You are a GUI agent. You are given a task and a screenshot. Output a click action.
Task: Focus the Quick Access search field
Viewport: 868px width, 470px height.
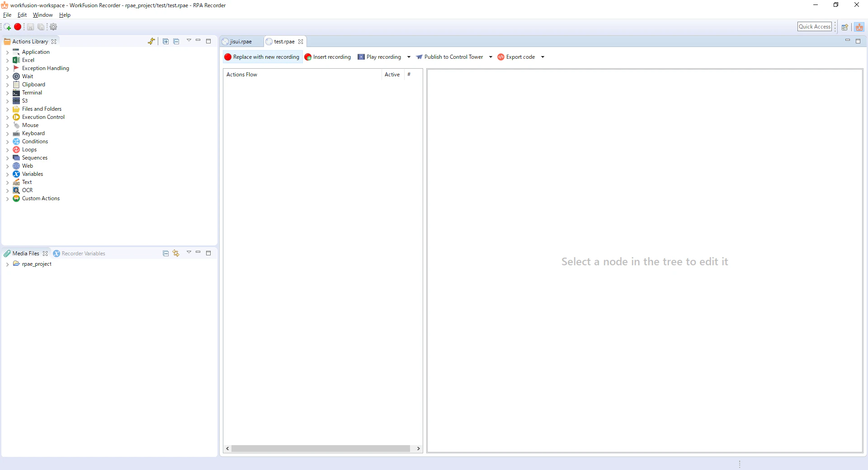815,27
